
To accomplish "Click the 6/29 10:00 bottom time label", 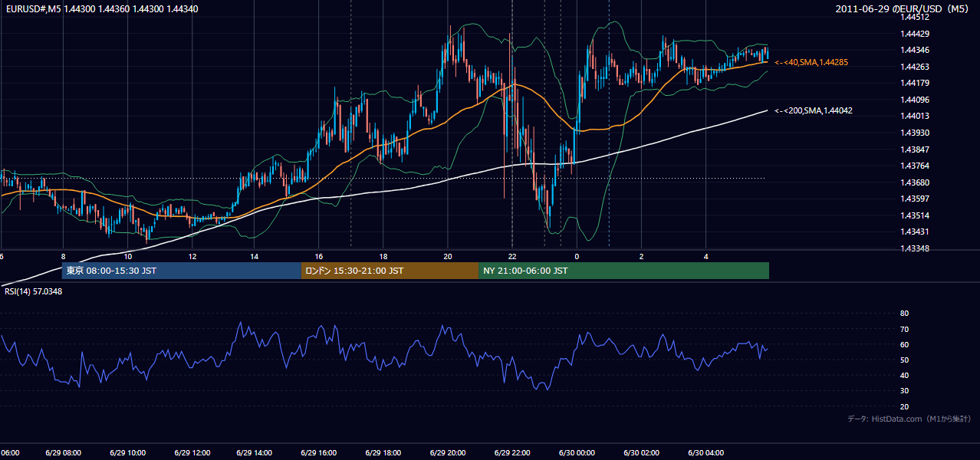I will (127, 453).
